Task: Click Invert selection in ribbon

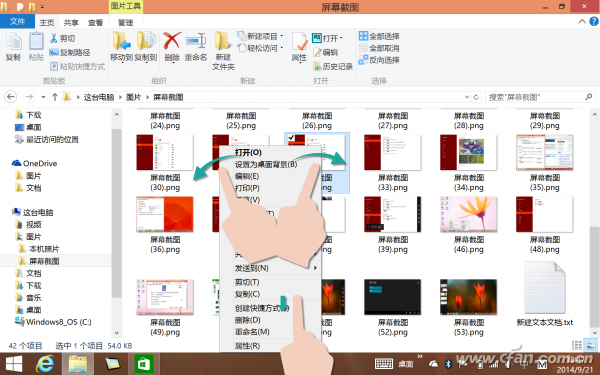Action: tap(379, 60)
